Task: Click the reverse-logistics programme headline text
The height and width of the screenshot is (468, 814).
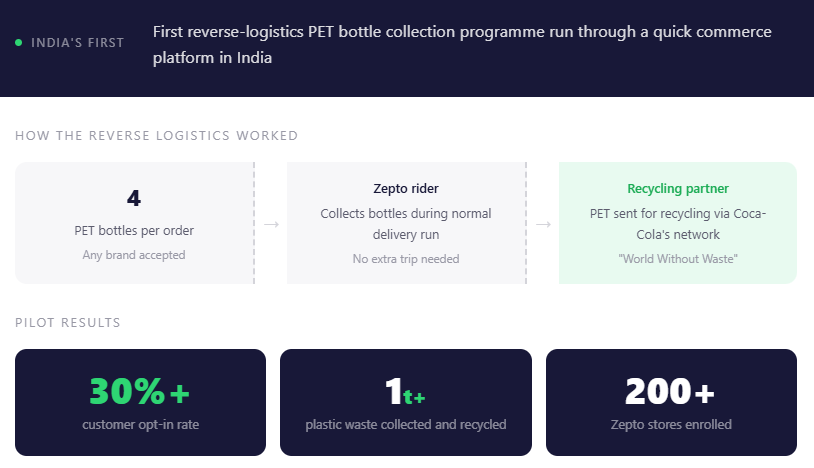Action: (x=462, y=45)
